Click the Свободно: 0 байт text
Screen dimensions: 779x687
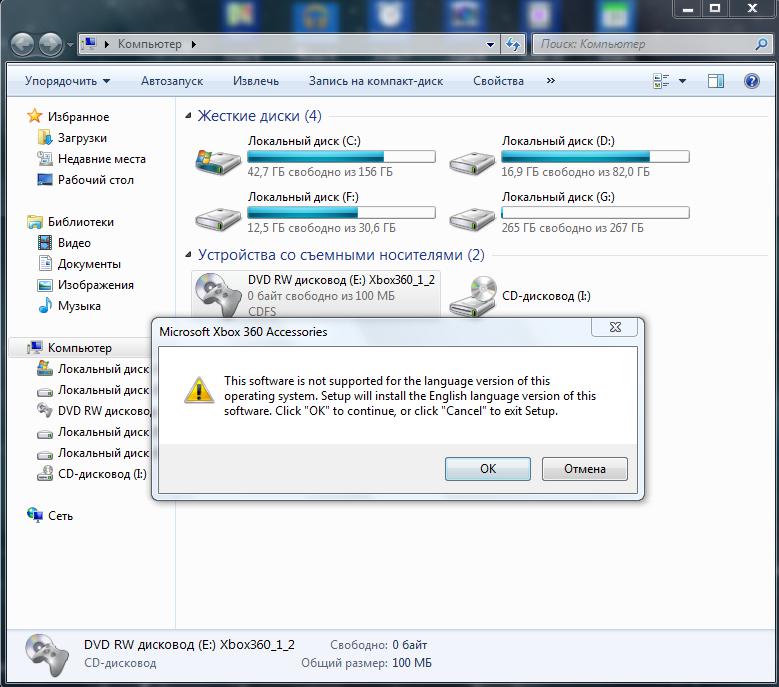pos(379,645)
